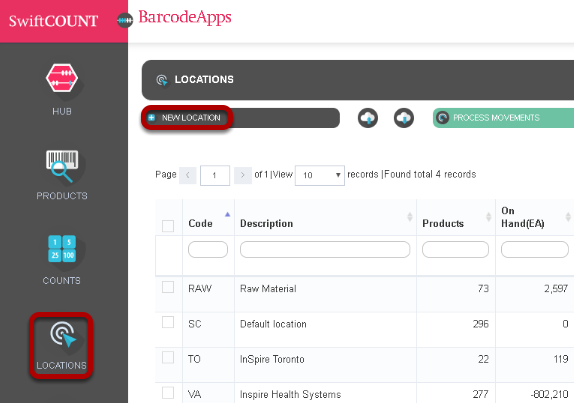Open the records-per-page dropdown
Viewport: 574px width, 404px height.
click(x=320, y=175)
